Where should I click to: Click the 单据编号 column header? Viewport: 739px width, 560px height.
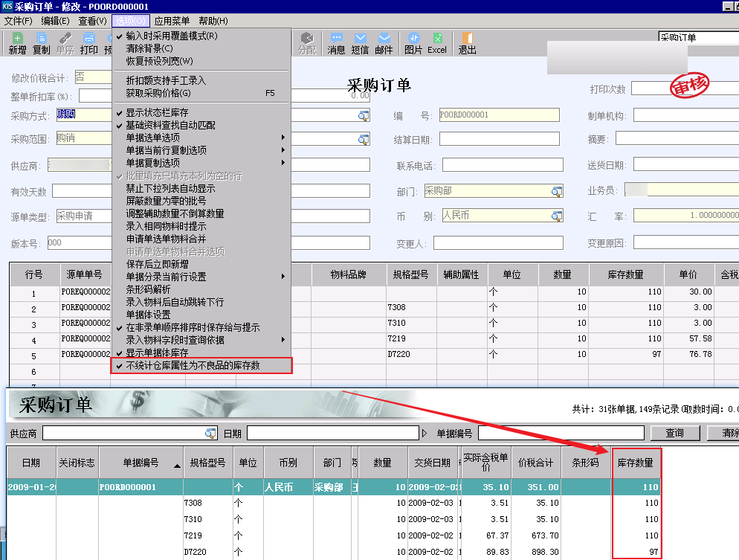(x=141, y=463)
